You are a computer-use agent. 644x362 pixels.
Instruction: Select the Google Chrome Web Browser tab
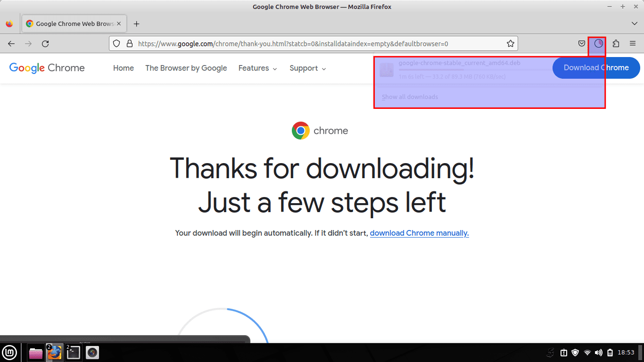click(x=74, y=24)
